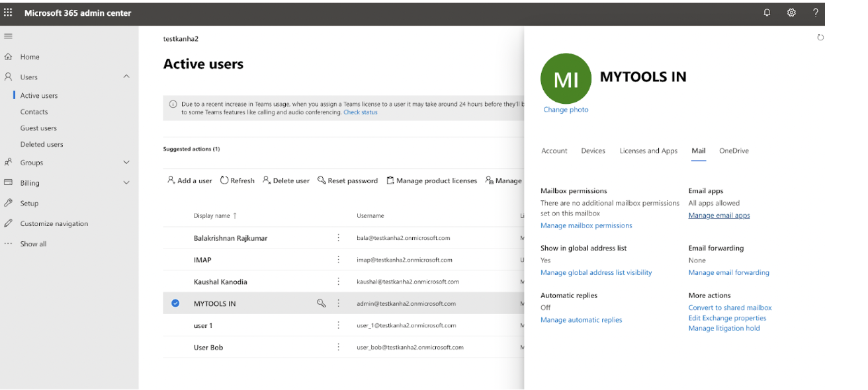
Task: Select the Balakrishnan Rajkumar user name
Action: pos(230,238)
